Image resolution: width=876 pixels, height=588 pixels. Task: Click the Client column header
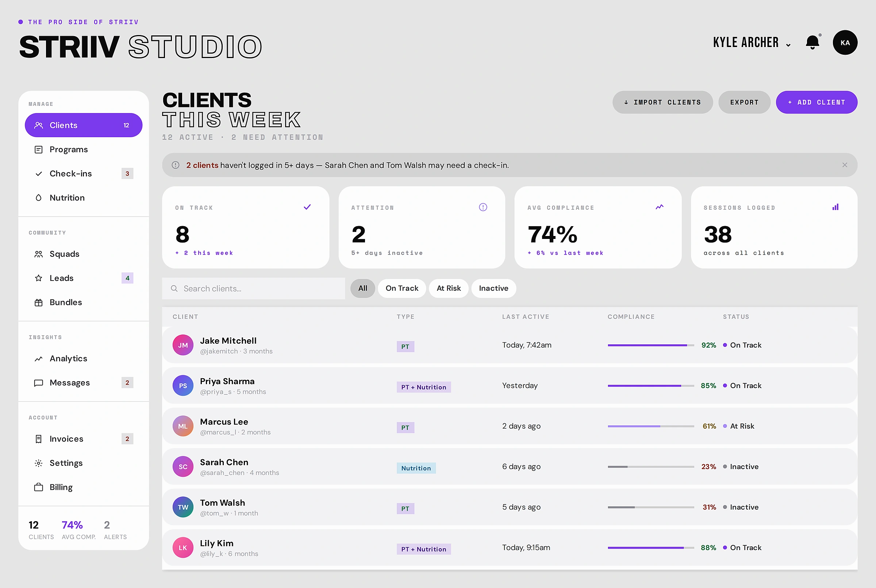pyautogui.click(x=185, y=317)
